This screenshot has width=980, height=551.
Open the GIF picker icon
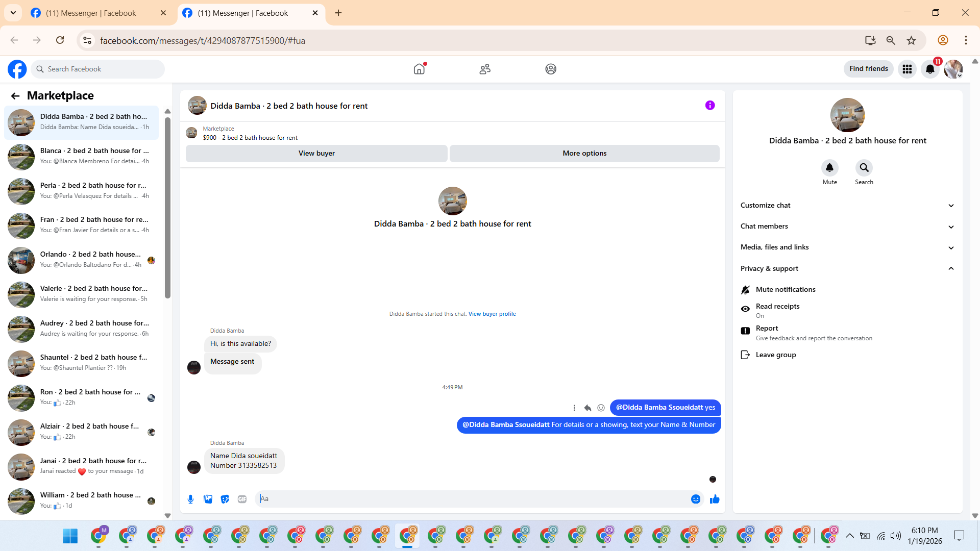click(242, 499)
